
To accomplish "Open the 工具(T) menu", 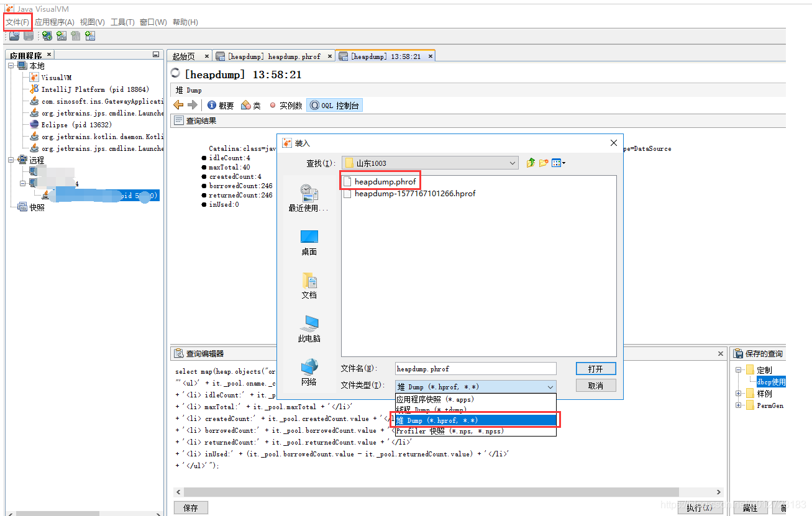I will pyautogui.click(x=122, y=22).
